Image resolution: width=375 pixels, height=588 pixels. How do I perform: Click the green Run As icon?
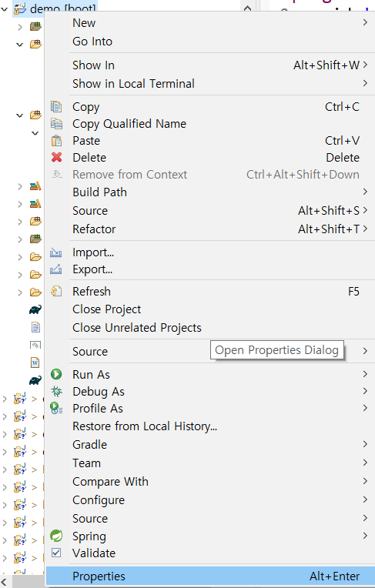(x=56, y=374)
